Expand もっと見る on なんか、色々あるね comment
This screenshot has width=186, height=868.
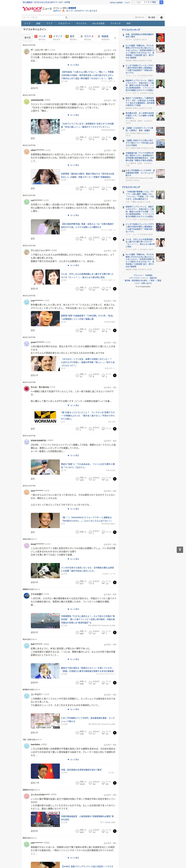[73, 405]
